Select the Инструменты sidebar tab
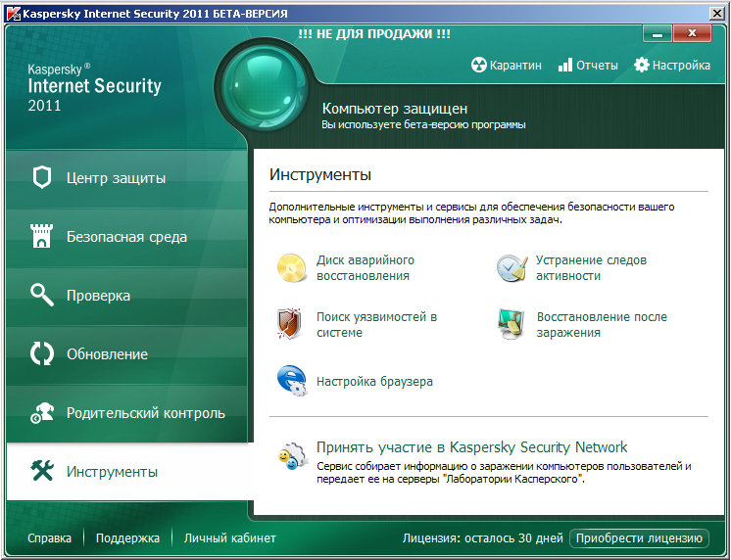 tap(129, 472)
